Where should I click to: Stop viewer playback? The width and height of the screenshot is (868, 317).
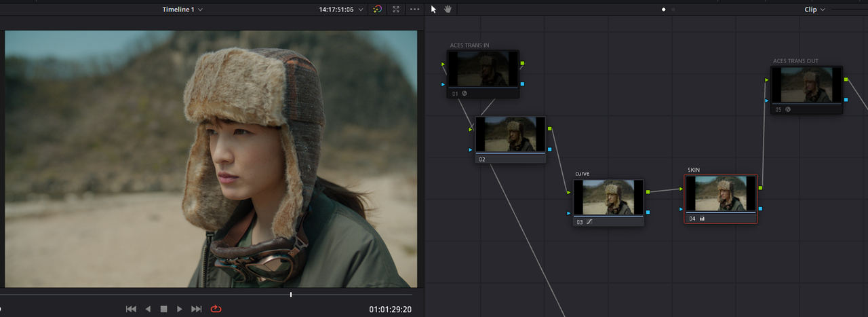[x=163, y=309]
